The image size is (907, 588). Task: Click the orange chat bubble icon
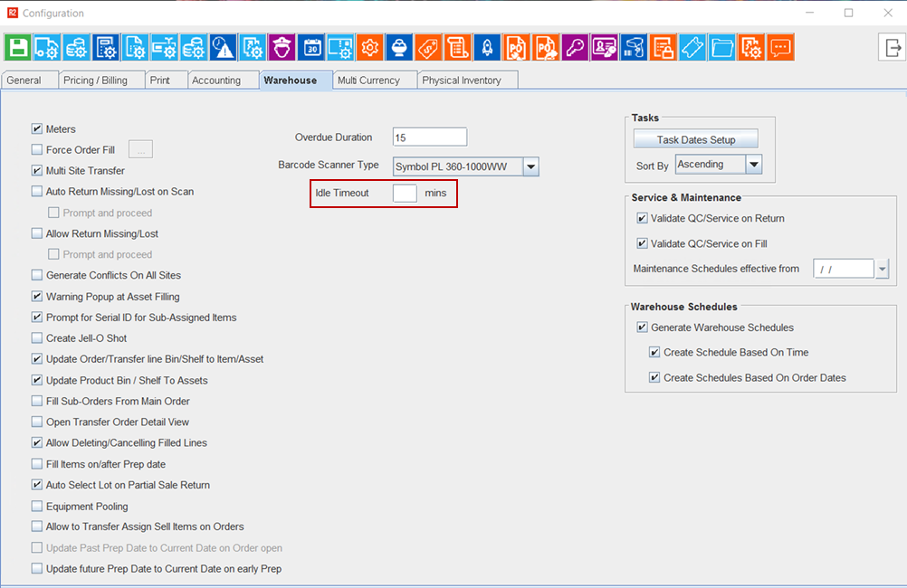coord(779,48)
